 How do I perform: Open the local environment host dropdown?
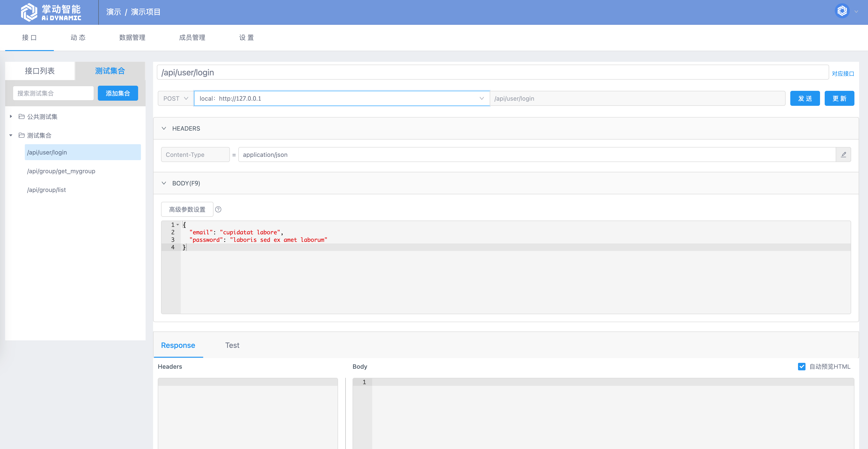point(342,98)
